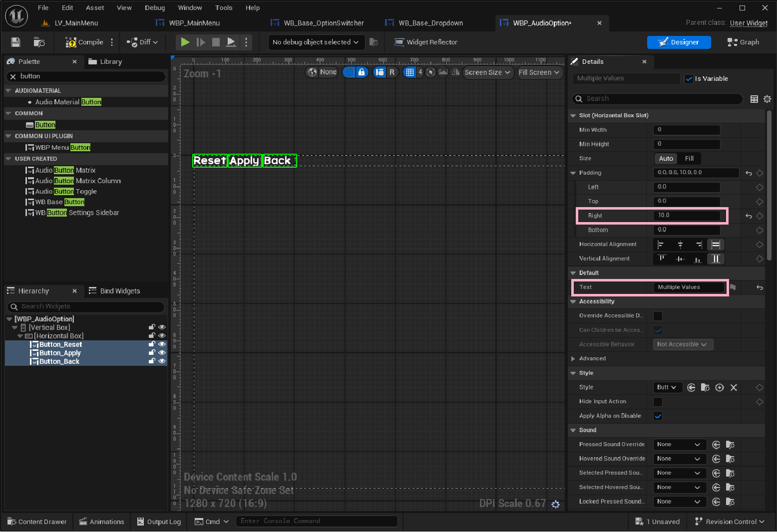The height and width of the screenshot is (532, 777).
Task: Toggle designer lock icon
Action: pos(362,72)
